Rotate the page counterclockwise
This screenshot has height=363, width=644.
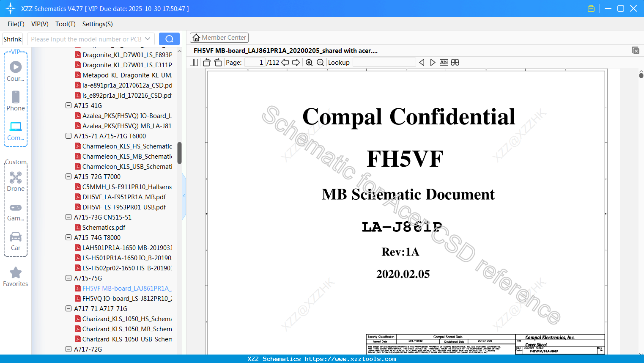tap(207, 63)
